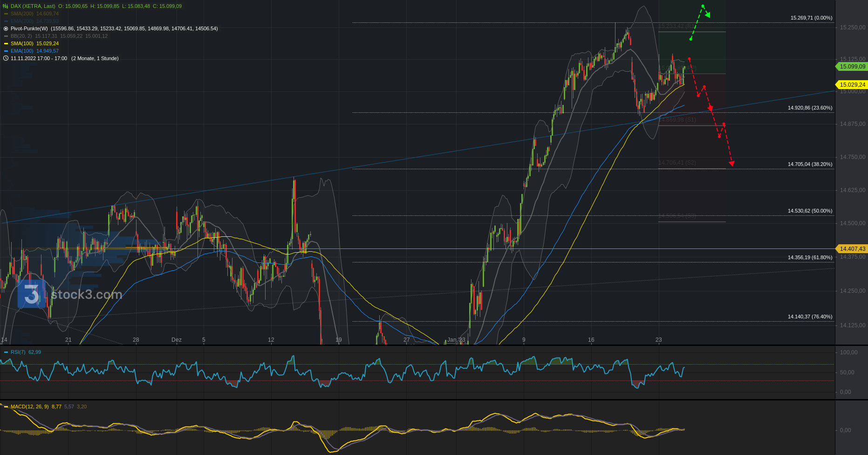Click the orange 14.407,43 price level tag
This screenshot has width=868, height=455.
tap(852, 249)
